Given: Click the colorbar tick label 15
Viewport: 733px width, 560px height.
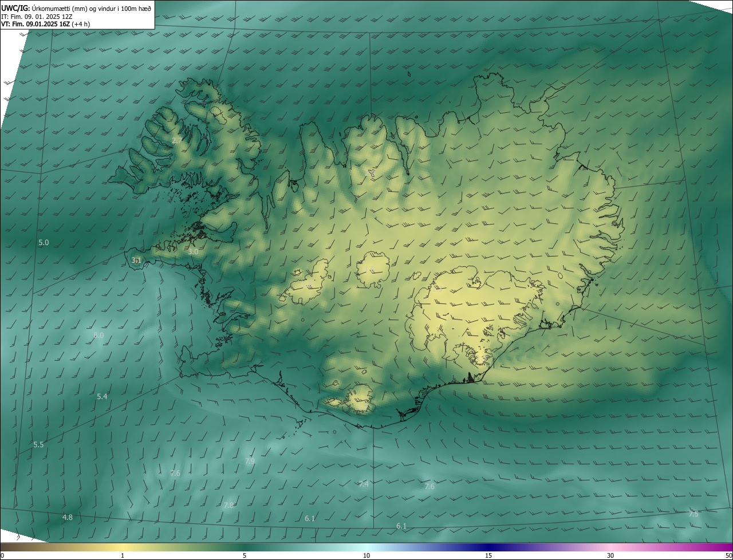Looking at the screenshot, I should pyautogui.click(x=488, y=555).
